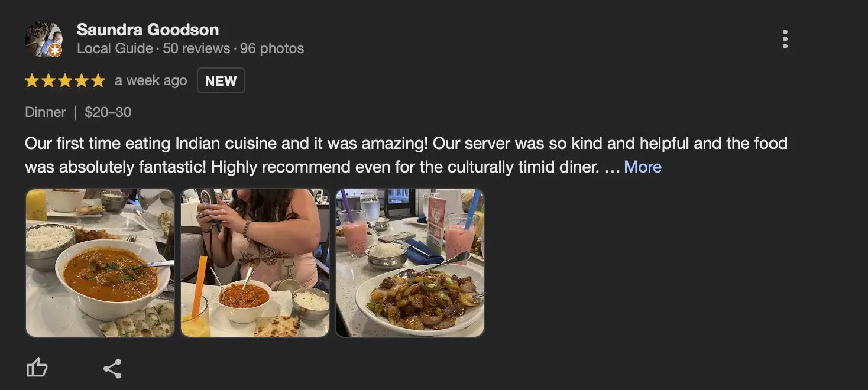Like this review with thumbs-up icon
The image size is (868, 390).
[37, 369]
